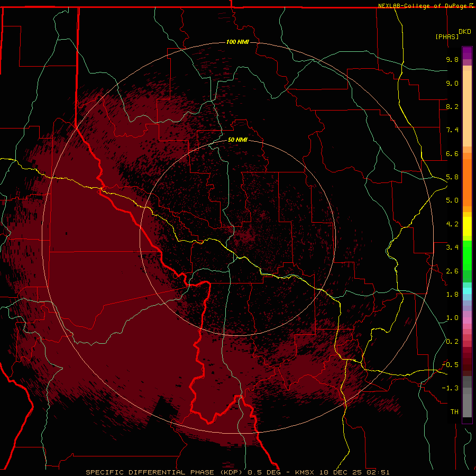This screenshot has height=476, width=476.
Task: Click the DKD label above the color scale
Action: click(x=465, y=32)
